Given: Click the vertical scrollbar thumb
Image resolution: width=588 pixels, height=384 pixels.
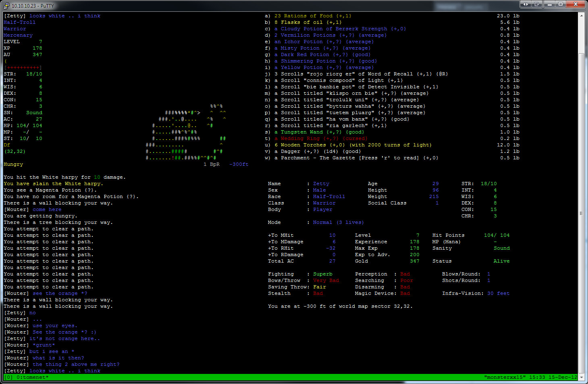Looking at the screenshot, I should tap(581, 213).
